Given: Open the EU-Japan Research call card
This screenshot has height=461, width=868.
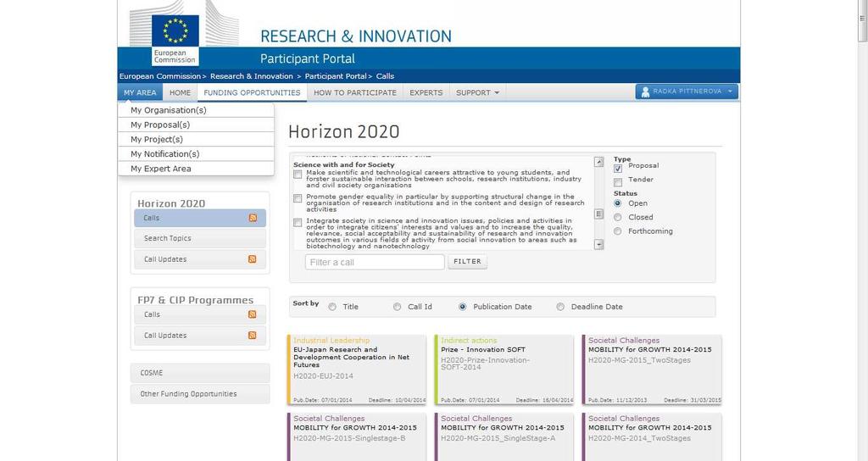Looking at the screenshot, I should click(357, 369).
